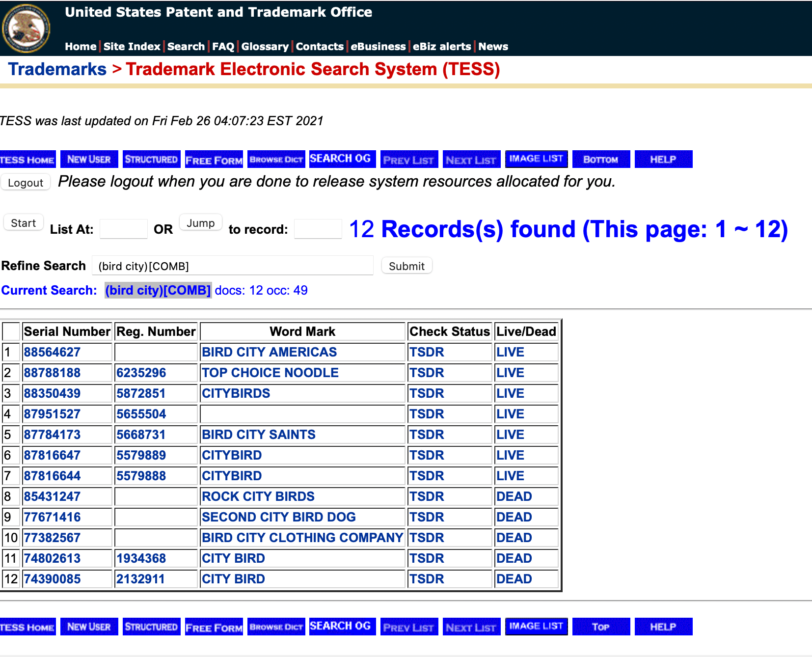The height and width of the screenshot is (657, 812).
Task: Click the Refine Search text field
Action: [233, 266]
